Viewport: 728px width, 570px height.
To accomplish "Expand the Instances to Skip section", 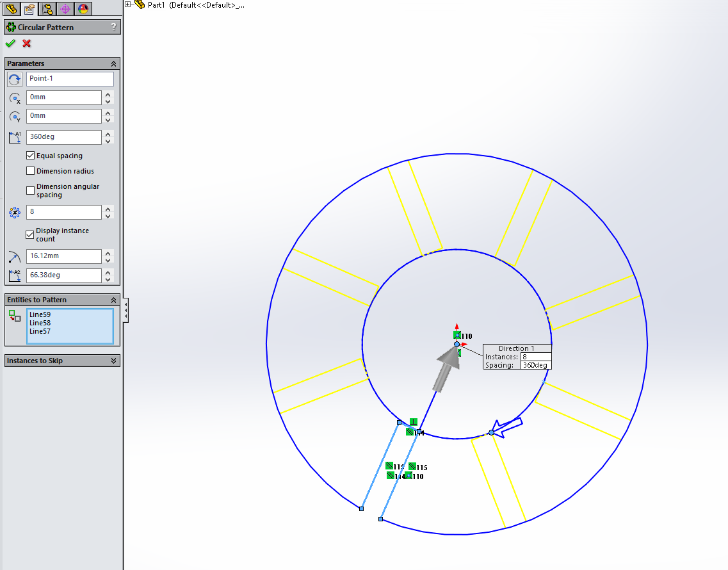I will 113,361.
